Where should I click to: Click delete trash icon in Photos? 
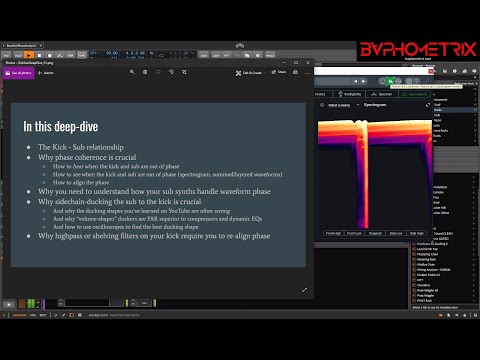[145, 72]
